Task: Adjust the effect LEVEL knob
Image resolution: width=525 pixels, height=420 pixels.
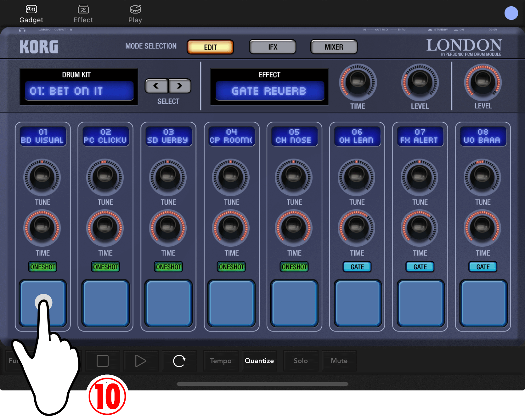Action: [420, 82]
